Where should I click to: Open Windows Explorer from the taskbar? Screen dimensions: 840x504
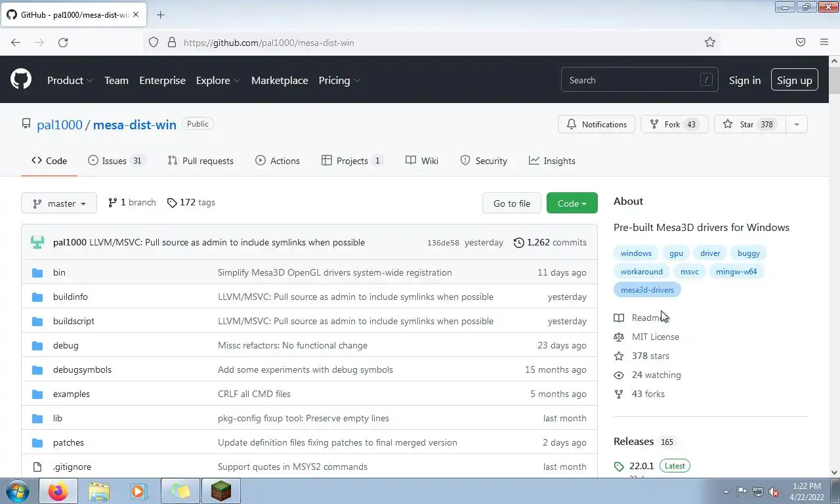(x=99, y=491)
